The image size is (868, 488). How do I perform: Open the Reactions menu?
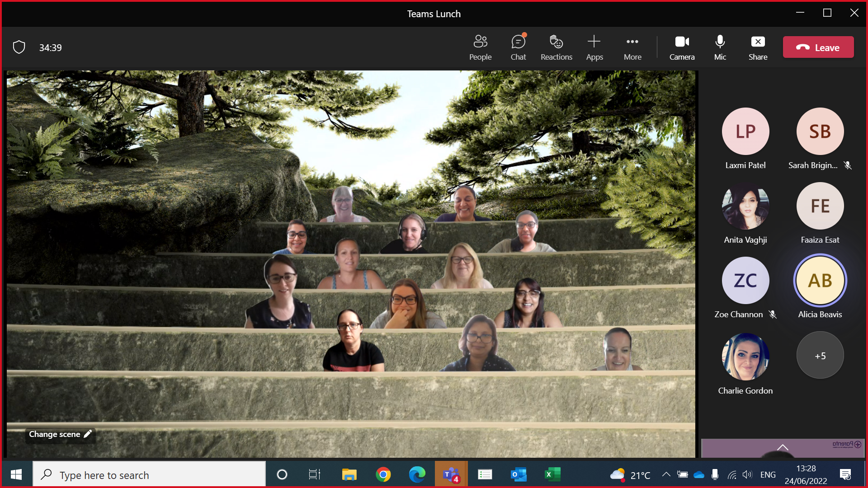coord(556,47)
